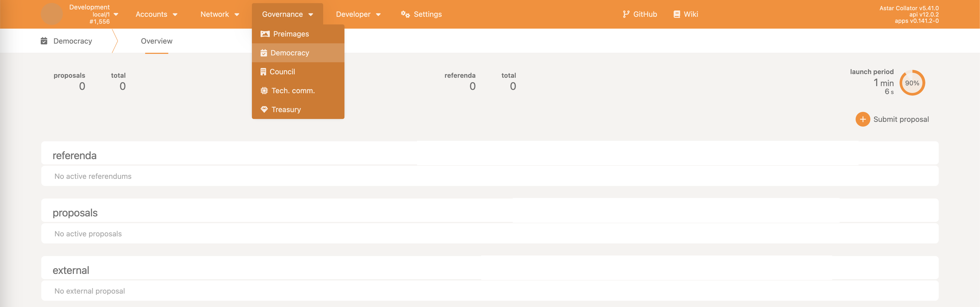Select Council from the Governance menu
The width and height of the screenshot is (980, 307).
click(282, 72)
